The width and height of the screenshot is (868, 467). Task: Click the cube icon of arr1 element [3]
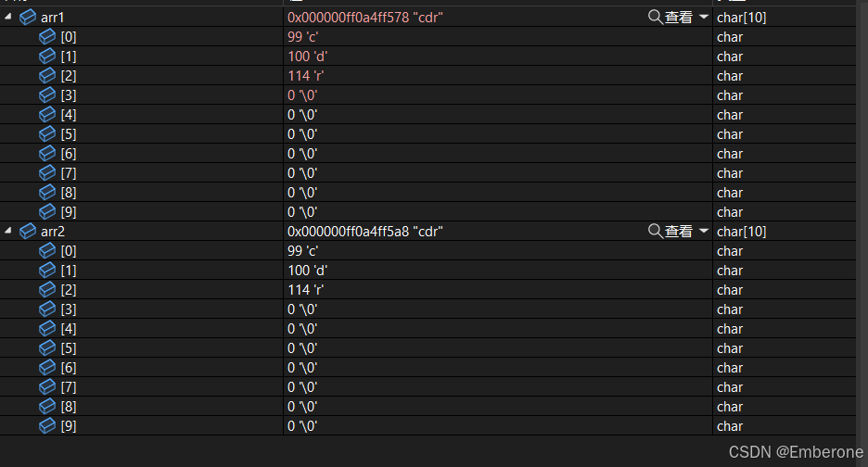[x=47, y=95]
